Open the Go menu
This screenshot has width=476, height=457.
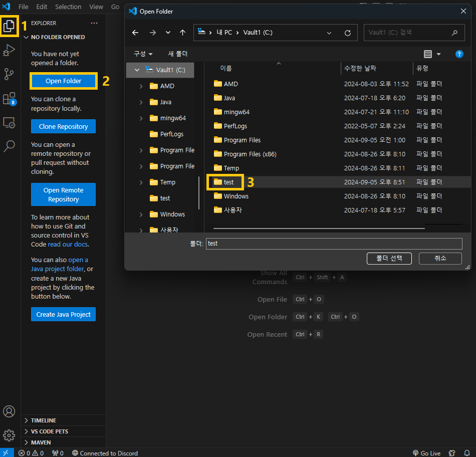click(x=115, y=7)
